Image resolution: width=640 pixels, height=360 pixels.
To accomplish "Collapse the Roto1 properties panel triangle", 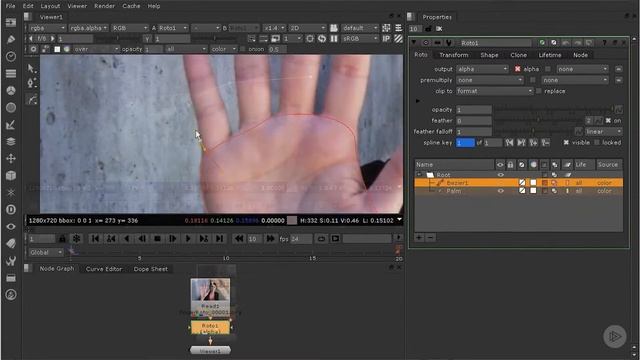I will point(414,42).
